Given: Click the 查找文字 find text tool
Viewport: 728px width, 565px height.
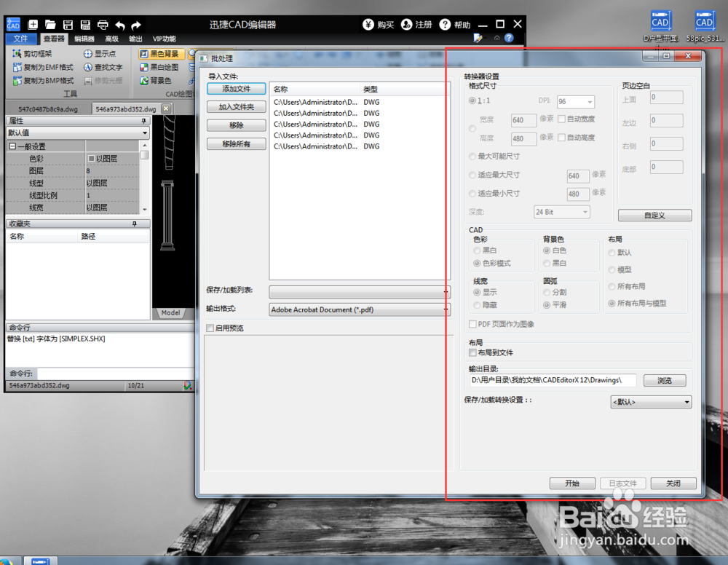Looking at the screenshot, I should coord(103,67).
